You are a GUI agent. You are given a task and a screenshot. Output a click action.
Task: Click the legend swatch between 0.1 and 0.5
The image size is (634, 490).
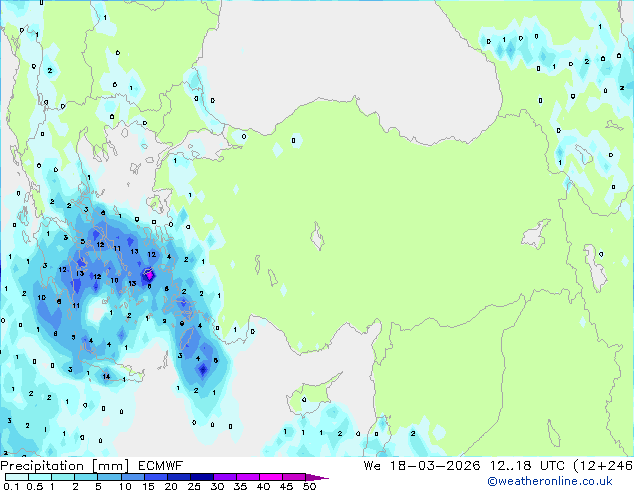pyautogui.click(x=17, y=477)
